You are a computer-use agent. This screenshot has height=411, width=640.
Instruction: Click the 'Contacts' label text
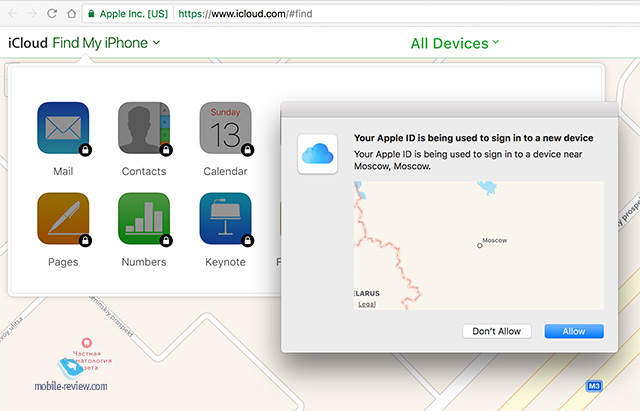click(x=144, y=171)
